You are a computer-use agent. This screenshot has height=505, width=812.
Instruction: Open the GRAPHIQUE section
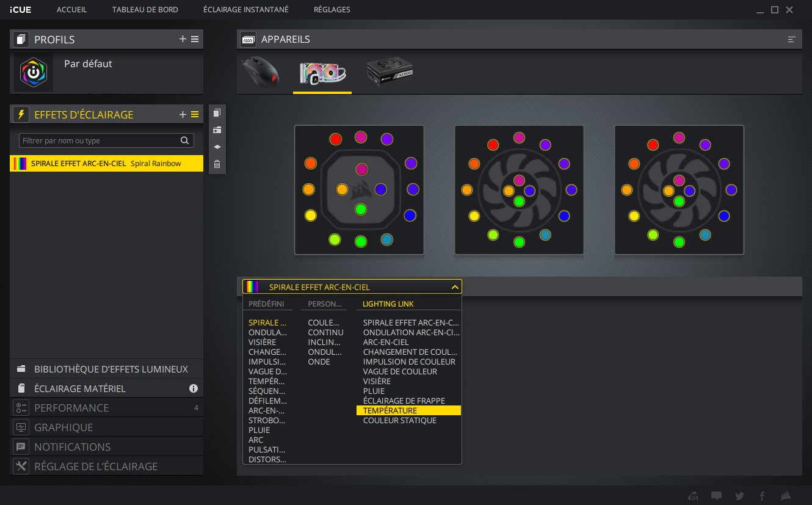107,427
